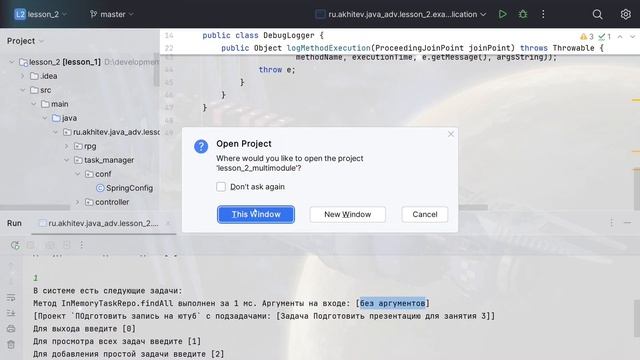Click the editor horizontal scrollbar
This screenshot has height=360, width=640.
pyautogui.click(x=473, y=208)
